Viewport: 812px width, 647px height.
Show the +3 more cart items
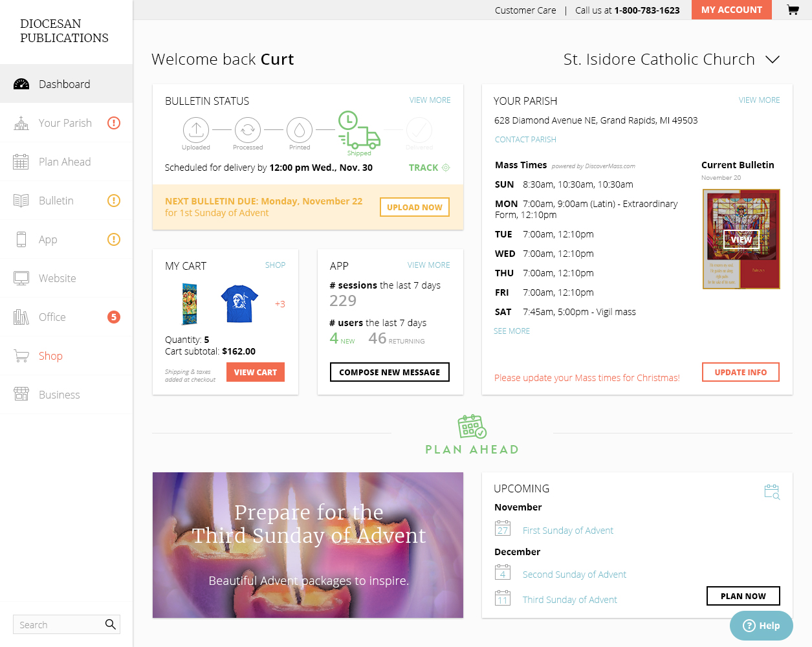click(280, 304)
